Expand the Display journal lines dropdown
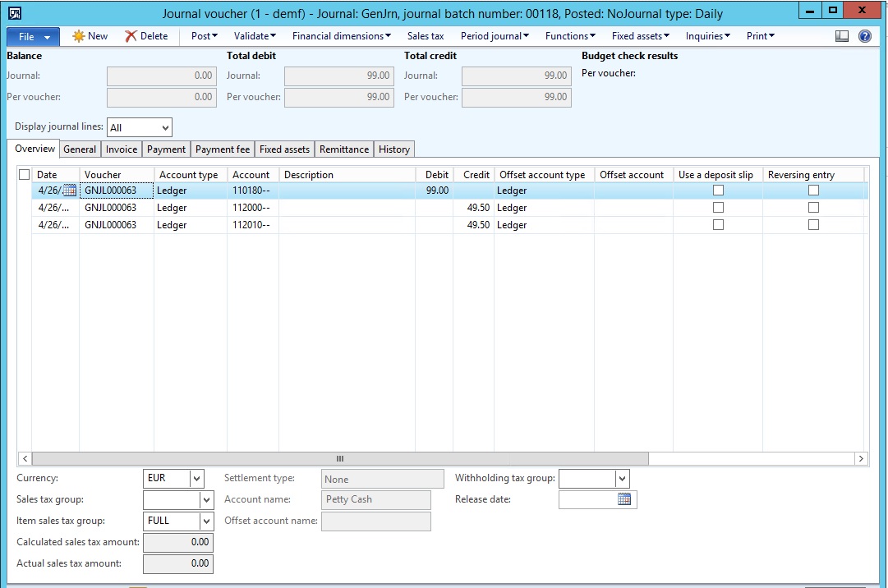The width and height of the screenshot is (888, 588). click(x=164, y=128)
